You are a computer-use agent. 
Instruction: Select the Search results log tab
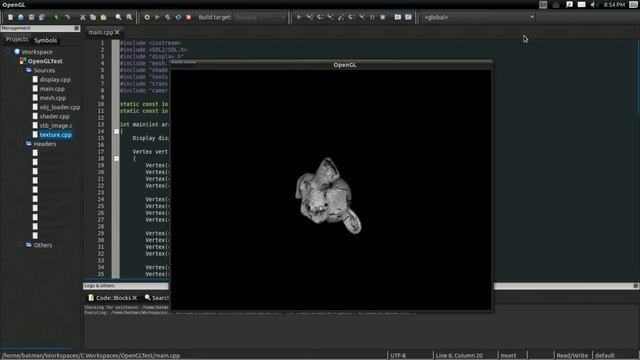tap(156, 298)
